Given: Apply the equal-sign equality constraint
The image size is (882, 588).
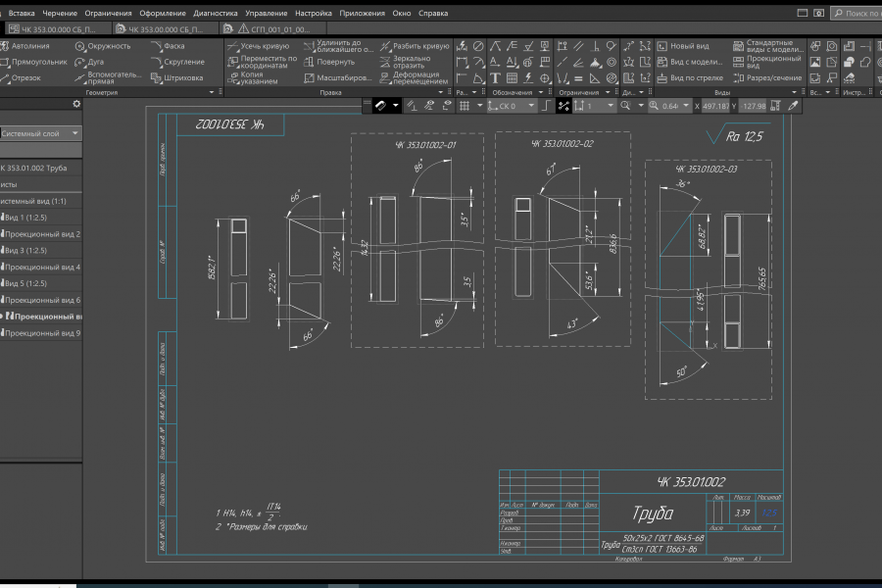Looking at the screenshot, I should point(578,78).
